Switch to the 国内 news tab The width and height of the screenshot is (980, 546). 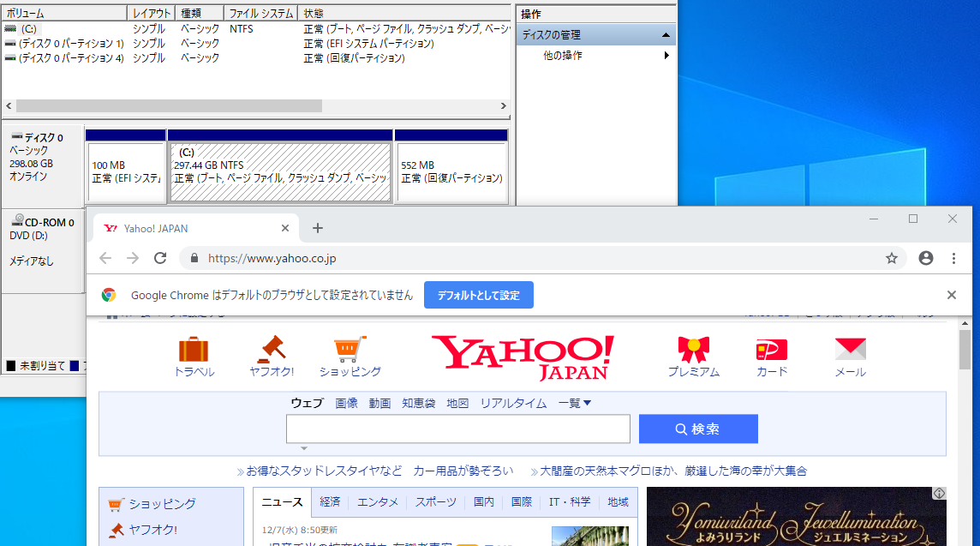[483, 501]
